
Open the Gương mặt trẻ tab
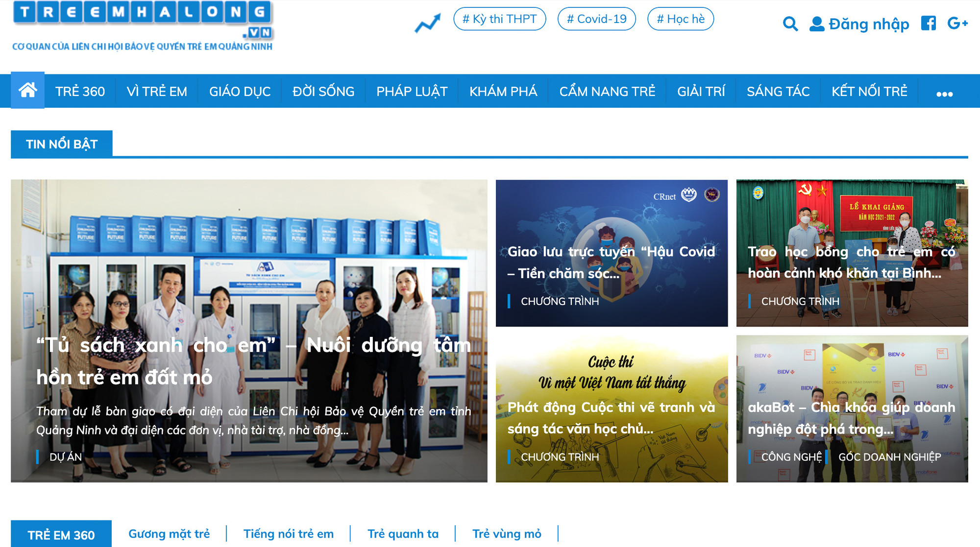(x=169, y=534)
